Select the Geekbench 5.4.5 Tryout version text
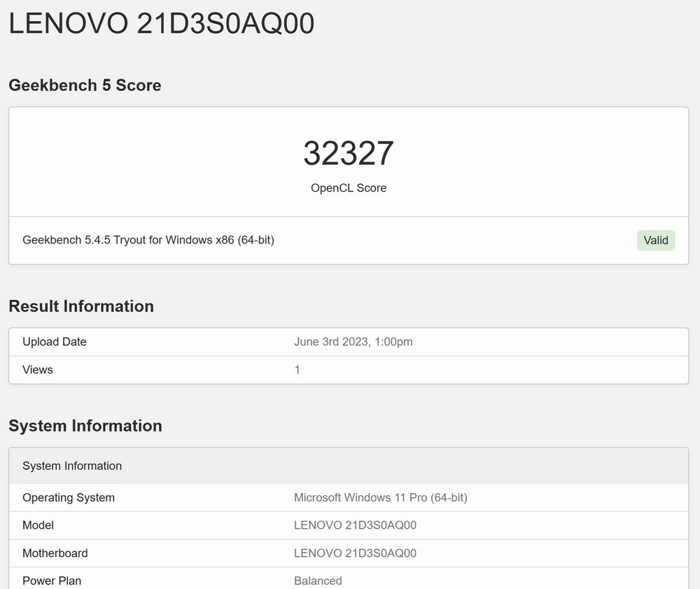 pos(148,240)
